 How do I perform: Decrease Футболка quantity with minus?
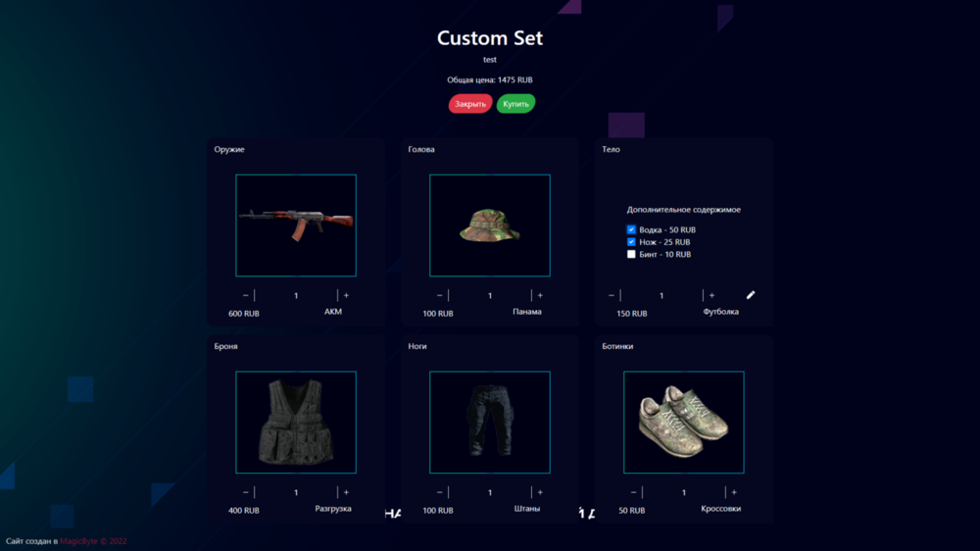612,295
